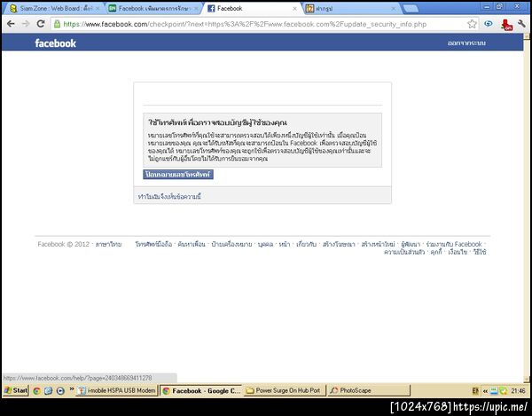Screen dimensions: 532x416
Task: Click the blue enter phone number button
Action: pyautogui.click(x=178, y=175)
